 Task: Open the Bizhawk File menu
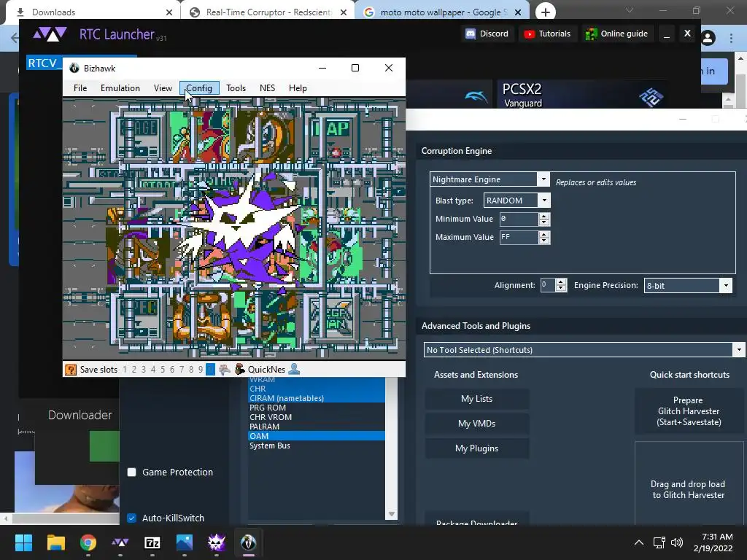click(x=80, y=88)
